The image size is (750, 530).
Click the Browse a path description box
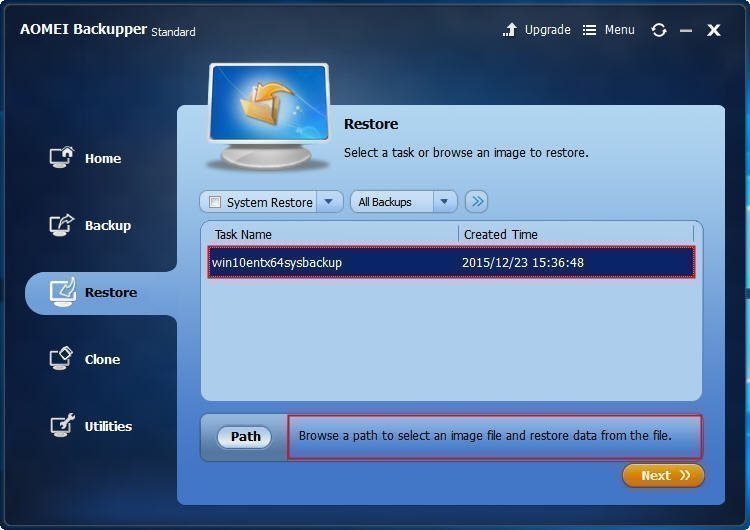tap(495, 437)
